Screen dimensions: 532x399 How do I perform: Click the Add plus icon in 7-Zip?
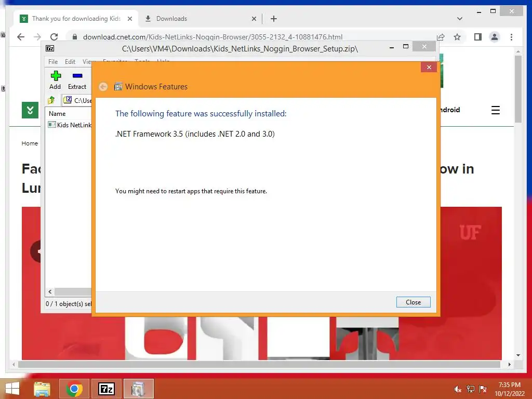pos(55,76)
